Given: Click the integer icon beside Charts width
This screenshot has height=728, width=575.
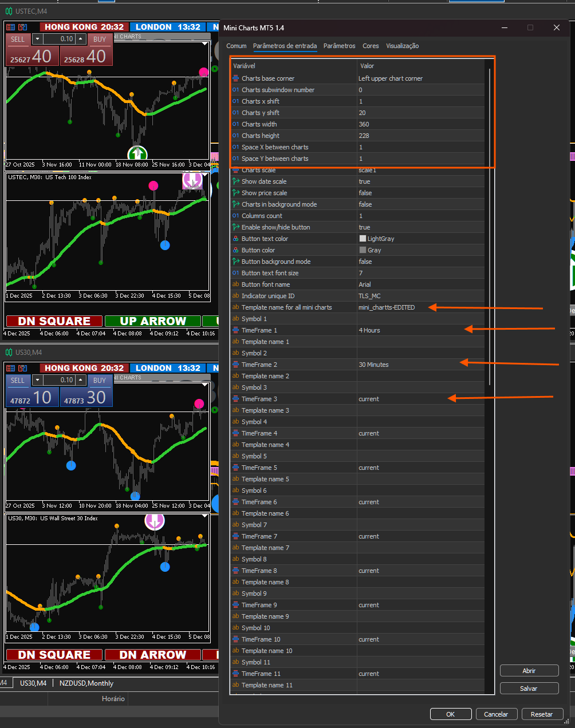Looking at the screenshot, I should (235, 124).
